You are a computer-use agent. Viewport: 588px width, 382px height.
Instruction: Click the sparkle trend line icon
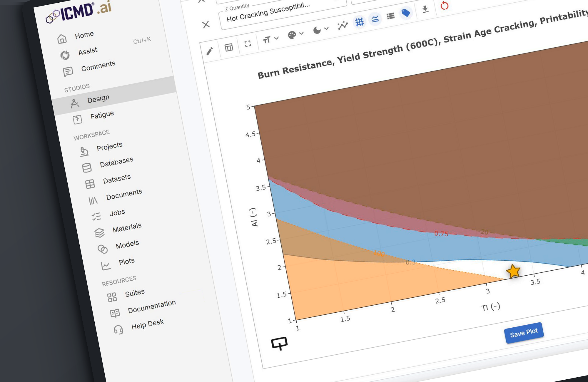343,25
